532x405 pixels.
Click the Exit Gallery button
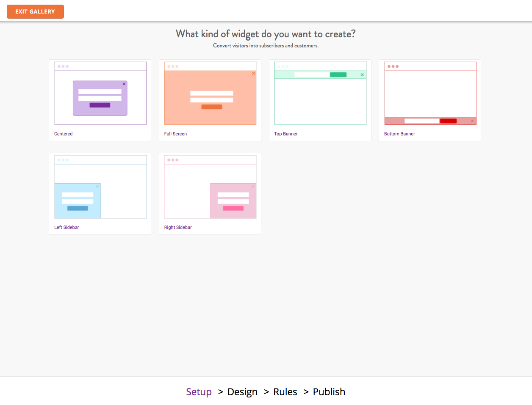[35, 11]
